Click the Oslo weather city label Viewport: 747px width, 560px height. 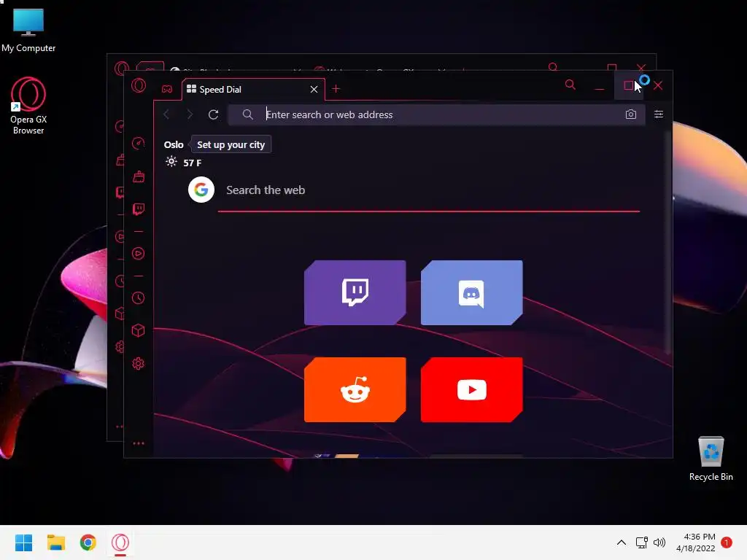click(x=174, y=145)
